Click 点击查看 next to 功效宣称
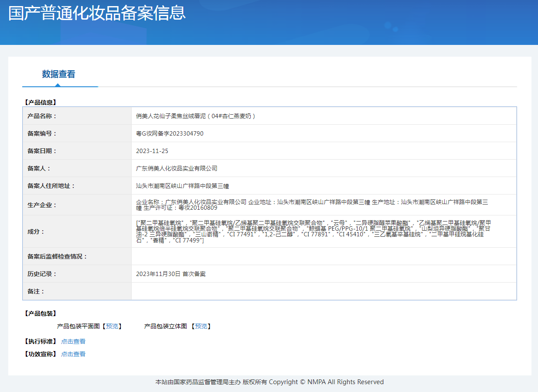 point(73,354)
